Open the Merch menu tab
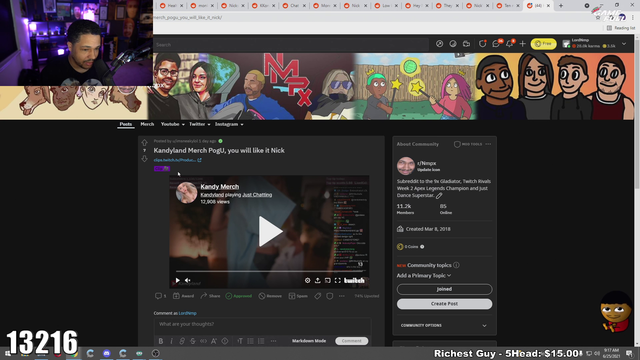The height and width of the screenshot is (360, 640). (x=147, y=124)
